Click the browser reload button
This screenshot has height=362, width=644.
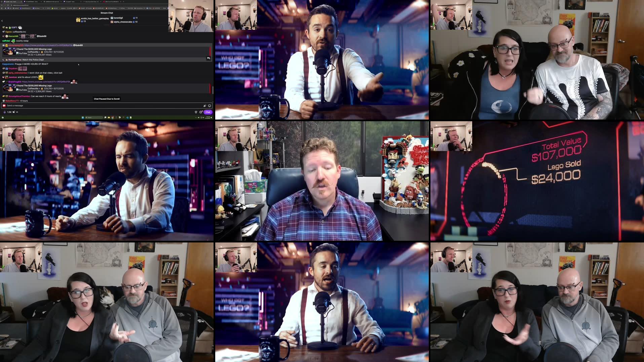(x=8, y=5)
